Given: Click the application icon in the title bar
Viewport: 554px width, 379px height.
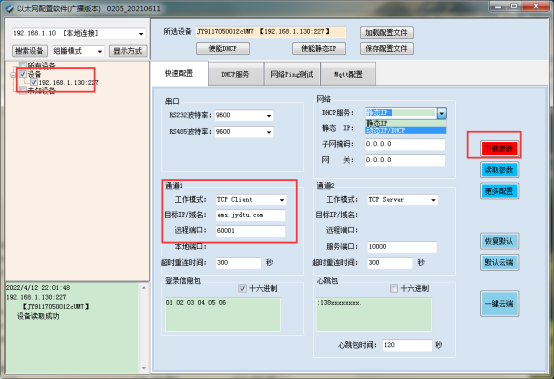Looking at the screenshot, I should pos(9,8).
